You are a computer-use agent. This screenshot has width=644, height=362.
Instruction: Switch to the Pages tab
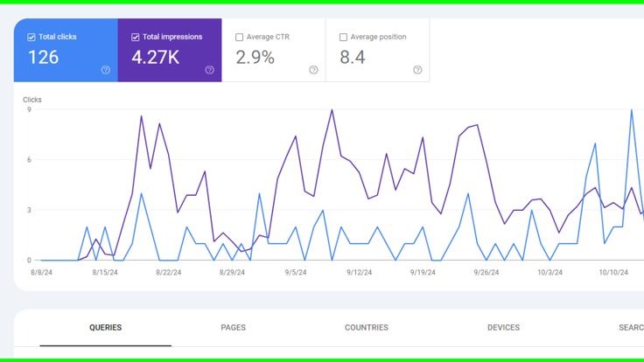click(x=233, y=328)
